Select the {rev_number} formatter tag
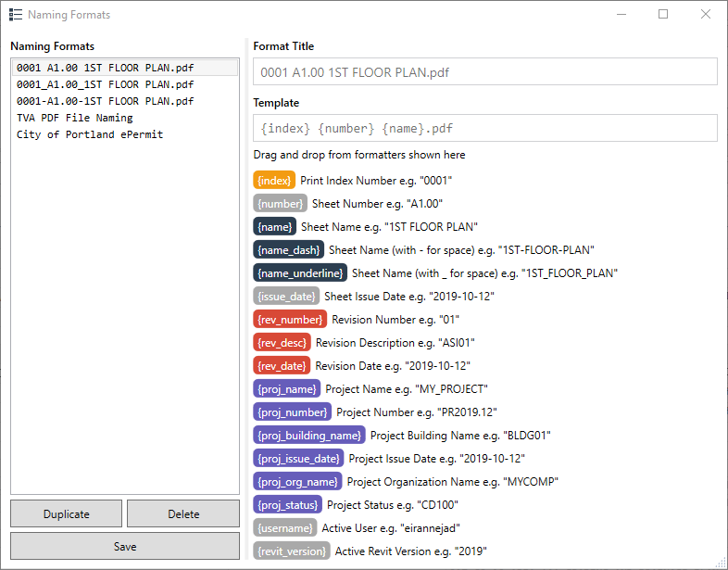 290,320
